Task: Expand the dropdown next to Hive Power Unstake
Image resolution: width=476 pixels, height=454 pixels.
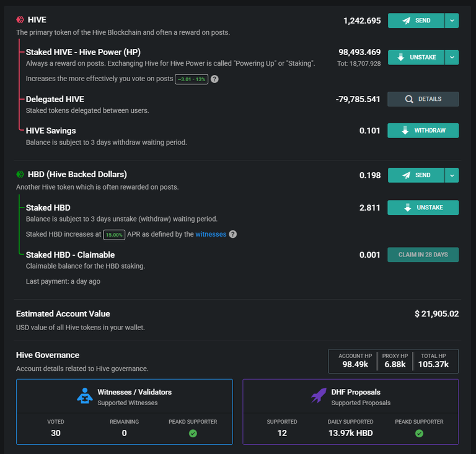Action: coord(452,58)
